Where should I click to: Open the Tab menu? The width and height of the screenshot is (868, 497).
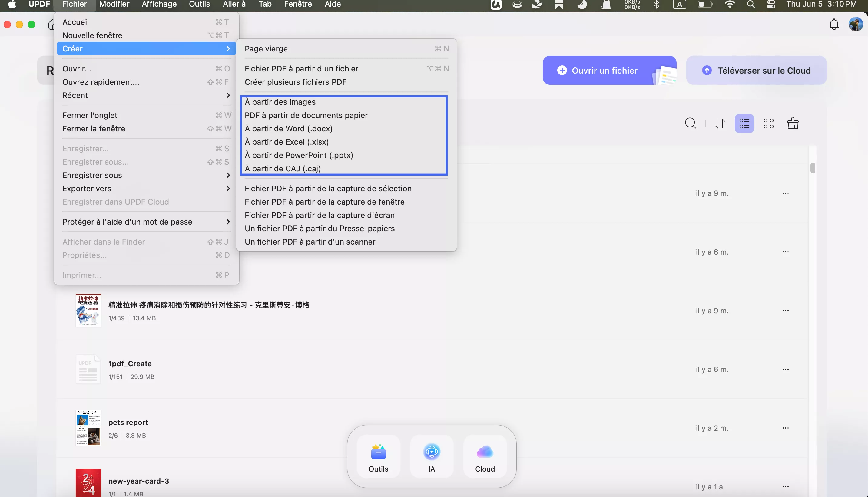pyautogui.click(x=265, y=5)
